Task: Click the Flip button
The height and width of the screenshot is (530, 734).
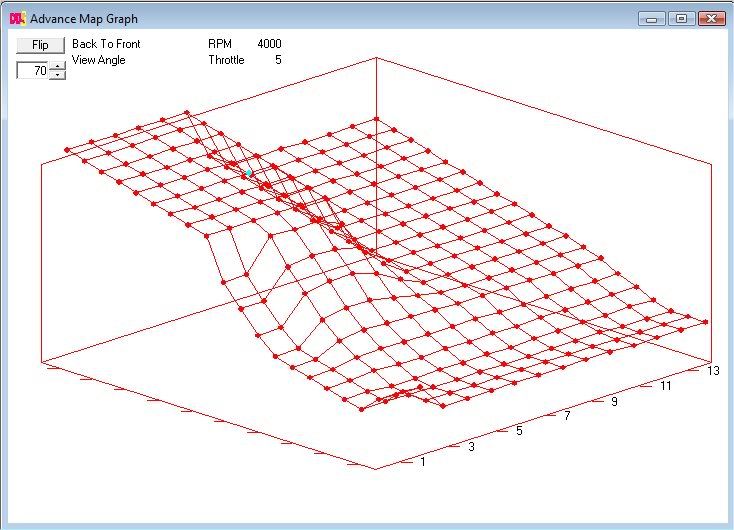Action: (40, 45)
